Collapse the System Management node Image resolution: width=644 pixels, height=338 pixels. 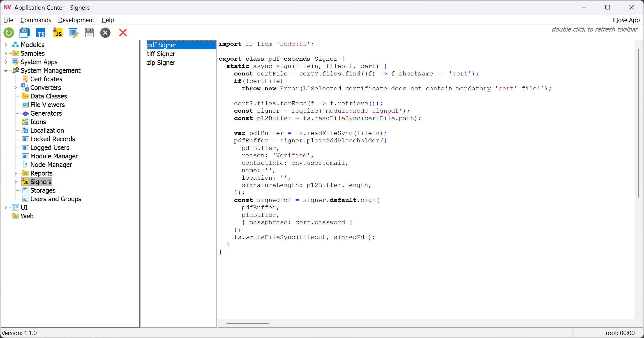[x=6, y=71]
